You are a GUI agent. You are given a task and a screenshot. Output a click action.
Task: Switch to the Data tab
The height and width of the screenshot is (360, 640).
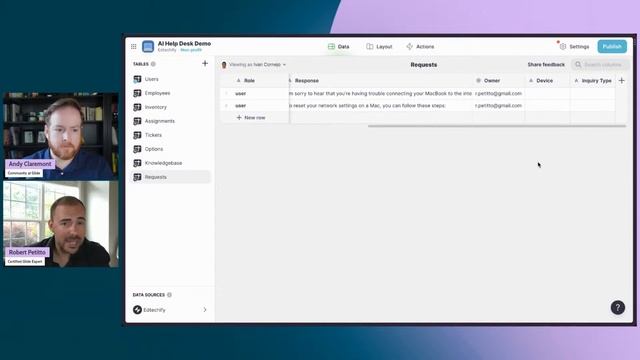(x=339, y=47)
